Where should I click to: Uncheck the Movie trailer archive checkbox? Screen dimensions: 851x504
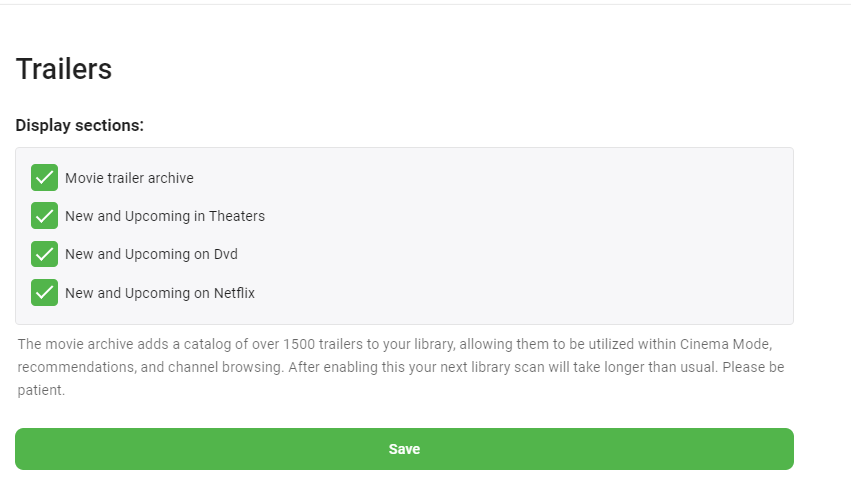tap(44, 178)
